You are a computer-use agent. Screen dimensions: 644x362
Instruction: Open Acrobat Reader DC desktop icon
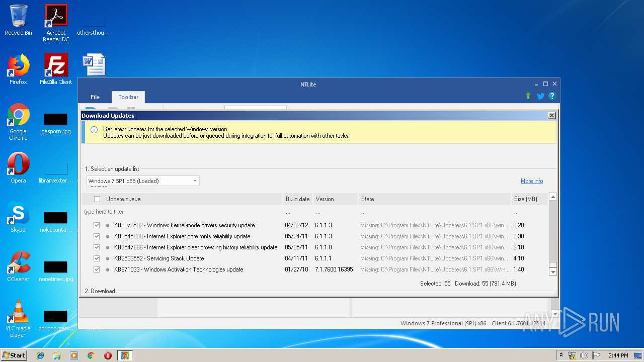[x=56, y=23]
